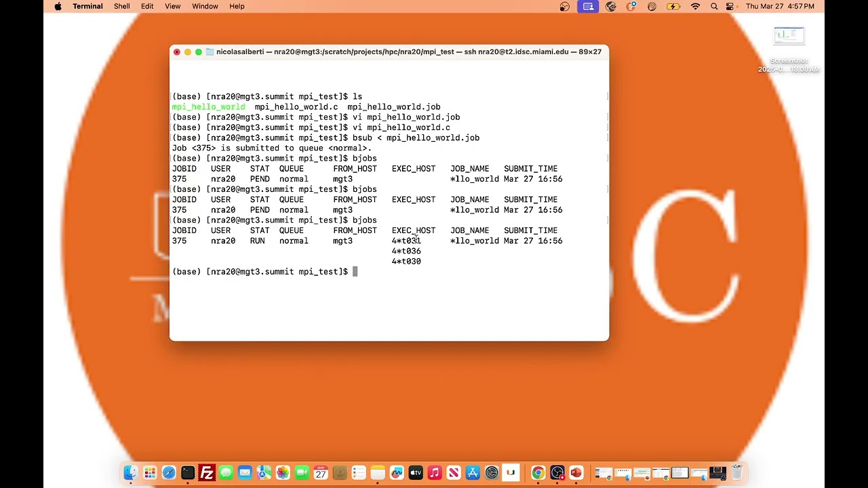Open Calendar icon showing 27
This screenshot has width=868, height=488.
[321, 472]
